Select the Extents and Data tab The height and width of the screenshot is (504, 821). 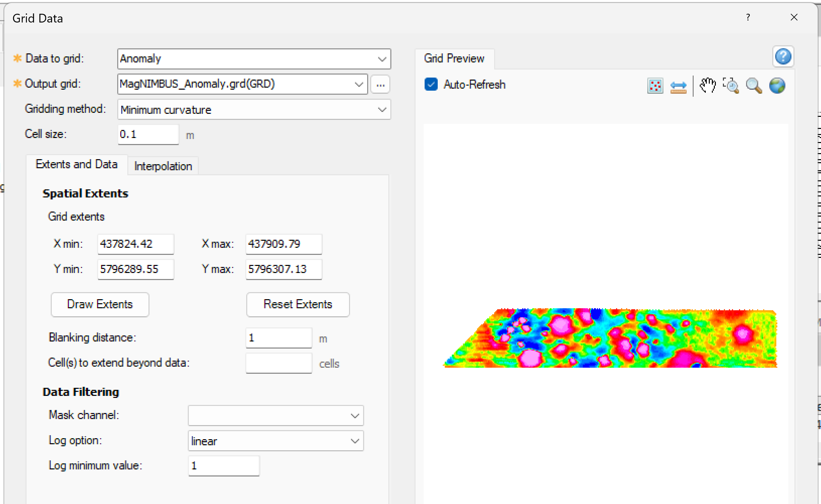coord(77,164)
